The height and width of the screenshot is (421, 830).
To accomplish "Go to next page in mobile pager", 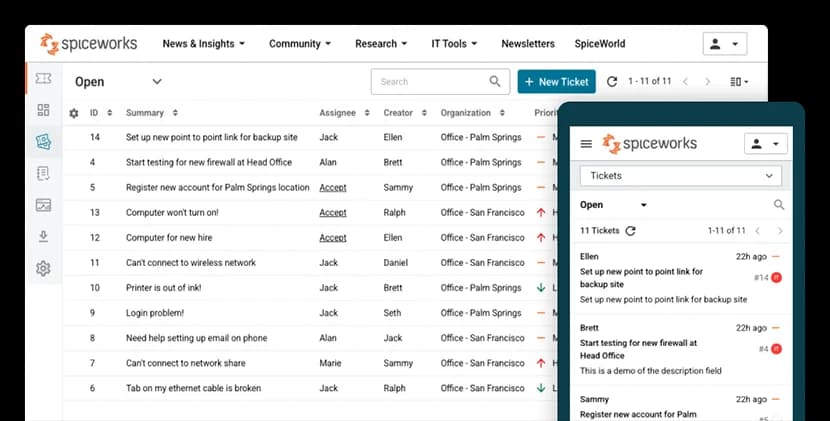I will [x=780, y=230].
